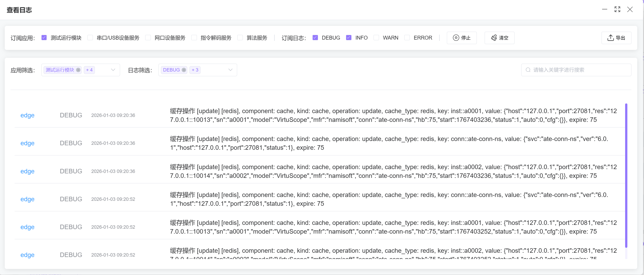This screenshot has height=275, width=644.
Task: Expand the 日志筛选 dropdown arrow
Action: tap(230, 70)
